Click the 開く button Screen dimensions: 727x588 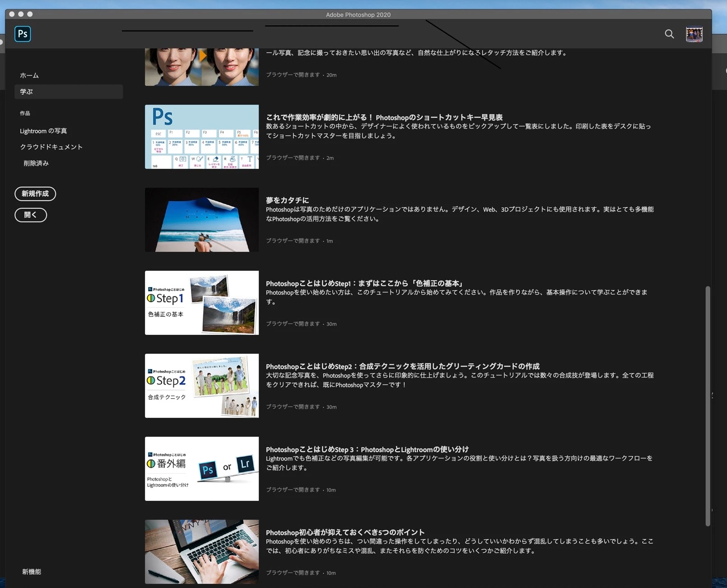pos(31,215)
